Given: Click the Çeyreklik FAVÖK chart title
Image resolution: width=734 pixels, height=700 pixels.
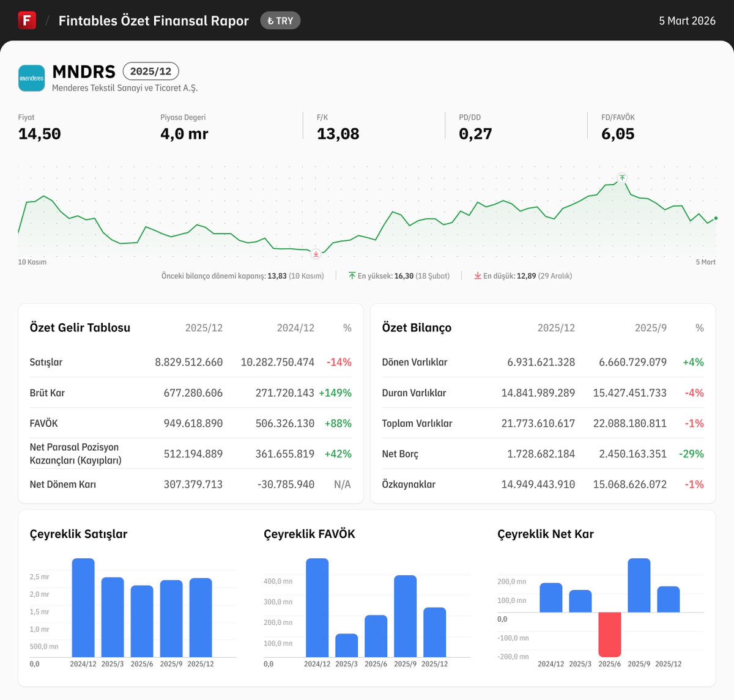Looking at the screenshot, I should (x=310, y=534).
